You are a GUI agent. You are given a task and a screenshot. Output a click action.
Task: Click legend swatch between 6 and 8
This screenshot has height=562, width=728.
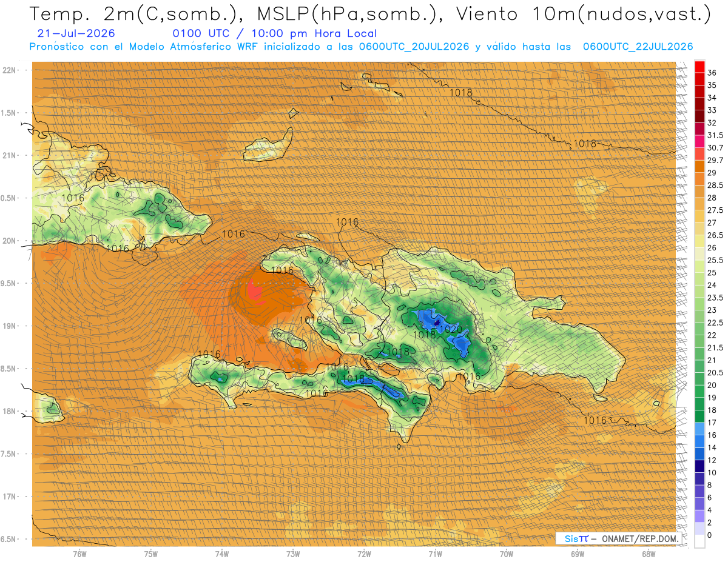(x=699, y=491)
